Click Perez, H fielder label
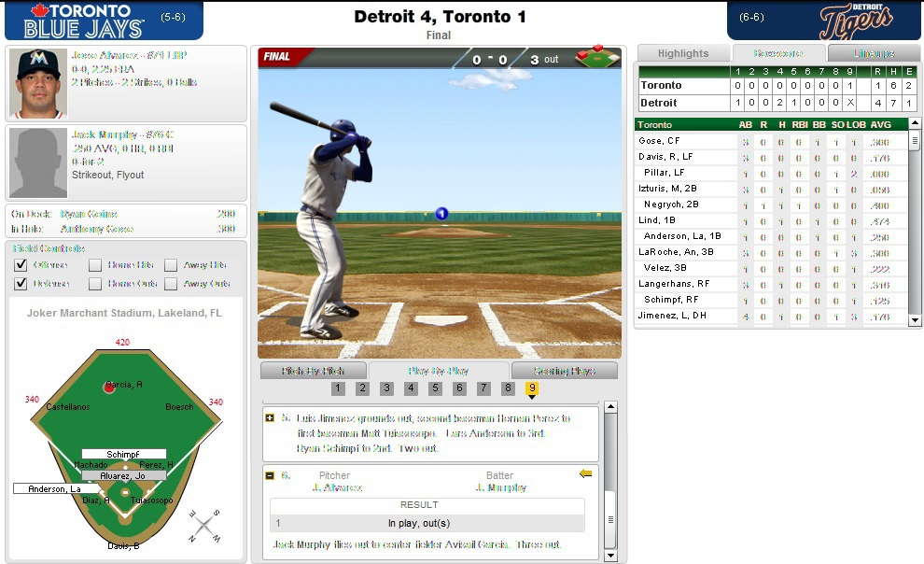Viewport: 924px width, 564px height. [156, 464]
